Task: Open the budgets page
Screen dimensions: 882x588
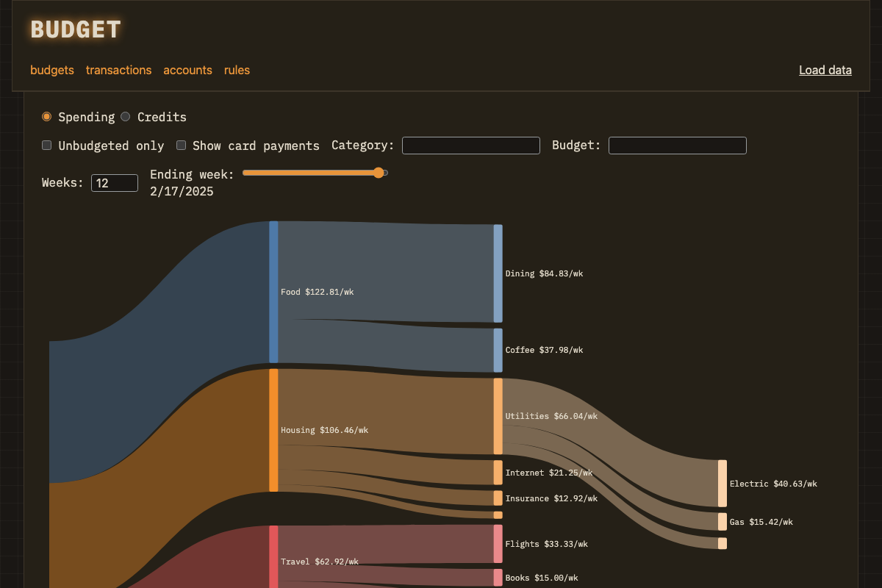Action: coord(52,71)
